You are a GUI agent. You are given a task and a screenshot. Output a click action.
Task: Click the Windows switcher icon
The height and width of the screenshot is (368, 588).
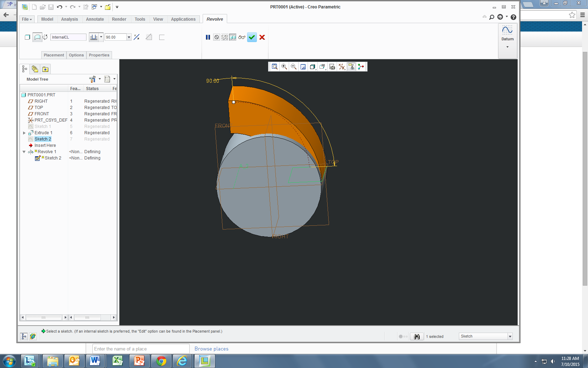point(94,7)
